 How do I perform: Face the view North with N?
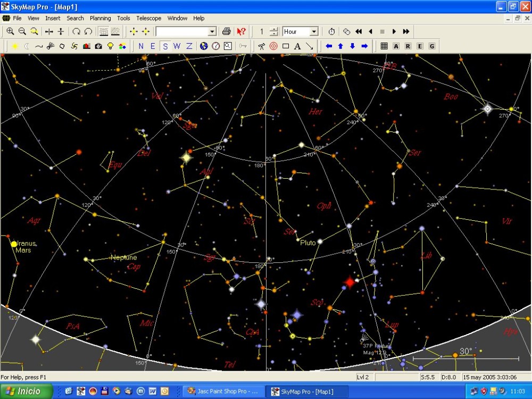coord(141,46)
